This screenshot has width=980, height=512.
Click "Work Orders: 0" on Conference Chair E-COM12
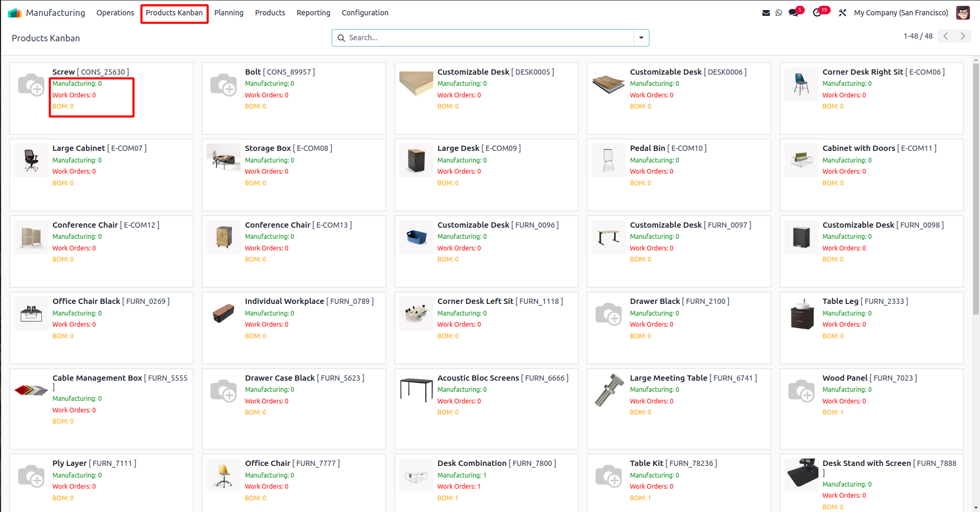click(74, 248)
